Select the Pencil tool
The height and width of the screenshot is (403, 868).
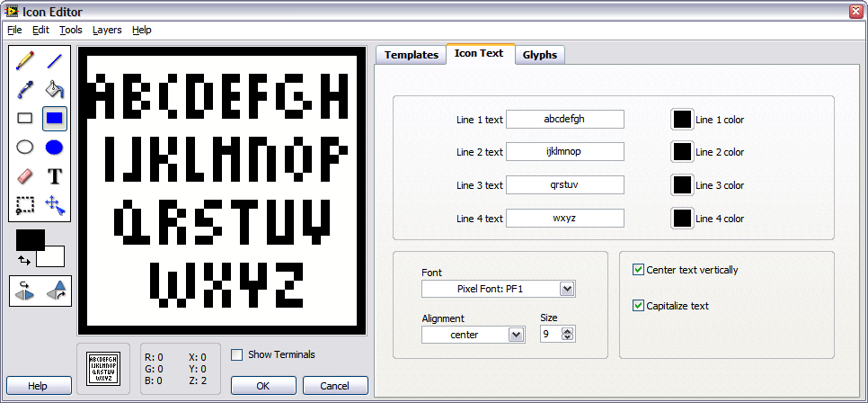click(x=25, y=60)
